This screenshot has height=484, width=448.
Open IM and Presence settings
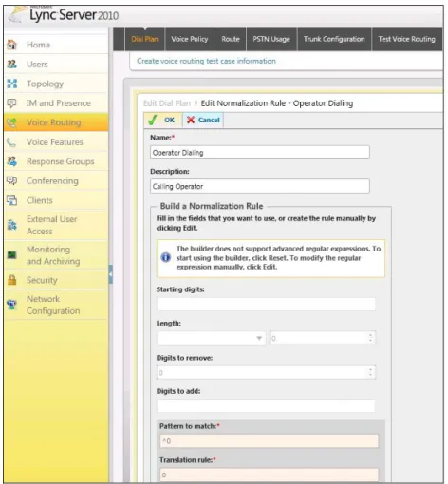pyautogui.click(x=57, y=103)
